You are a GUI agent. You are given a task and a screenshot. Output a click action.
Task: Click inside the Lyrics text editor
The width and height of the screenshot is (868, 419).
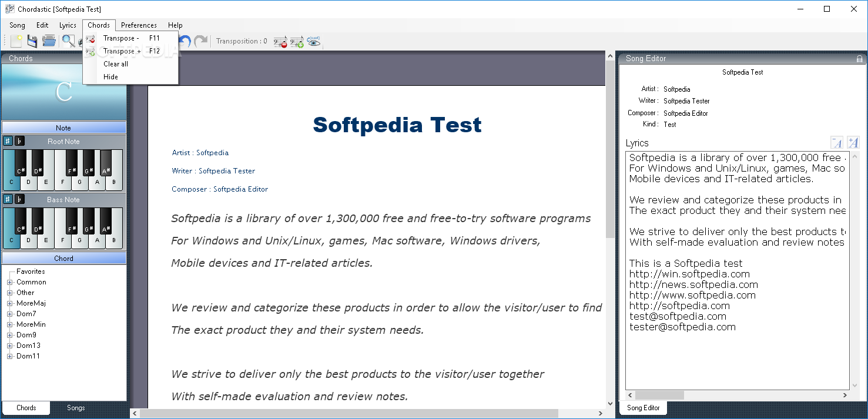(x=737, y=270)
